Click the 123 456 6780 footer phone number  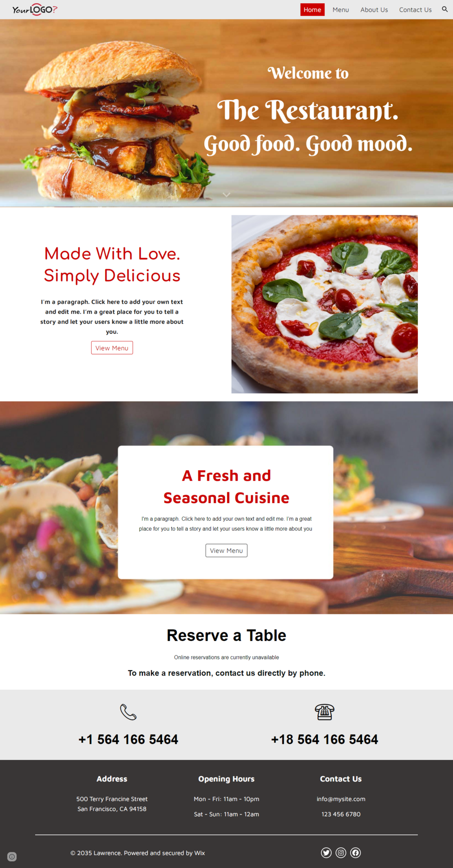[341, 814]
